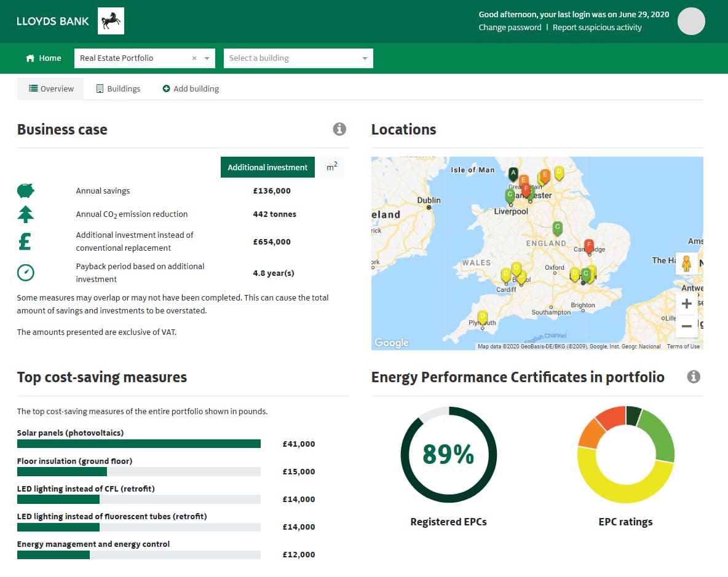Click the Google logo on the map
728x577 pixels.
pyautogui.click(x=392, y=342)
